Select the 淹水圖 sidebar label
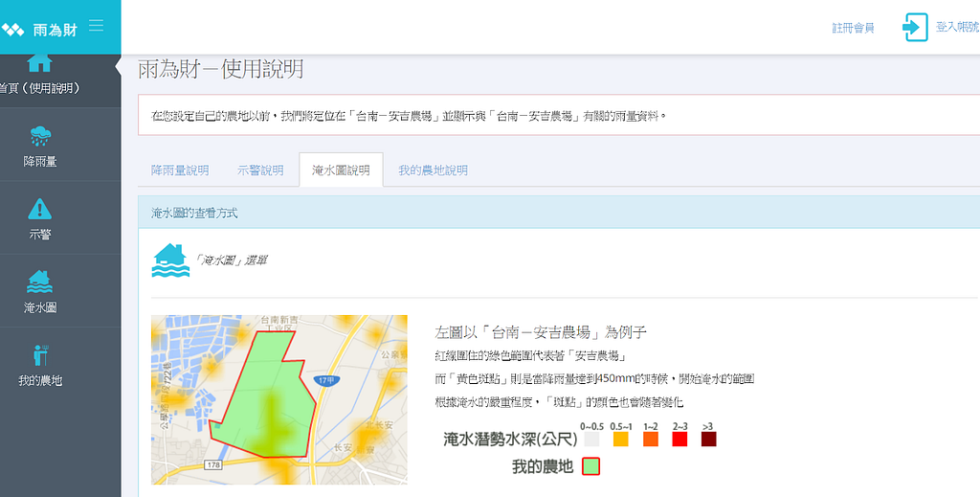The width and height of the screenshot is (980, 497). coord(40,308)
